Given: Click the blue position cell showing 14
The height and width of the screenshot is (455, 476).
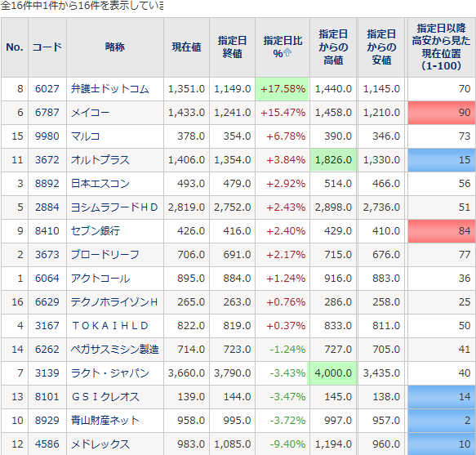Looking at the screenshot, I should tap(442, 397).
